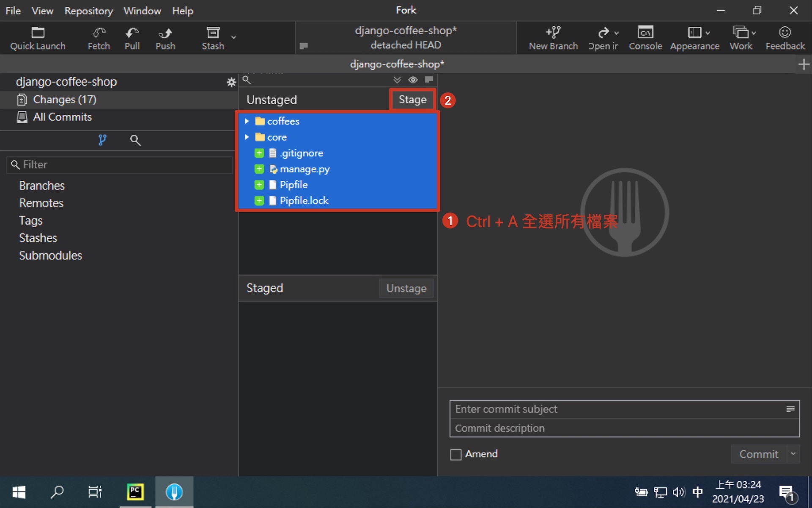Switch to PyCharm on the taskbar
The height and width of the screenshot is (508, 812).
pos(135,492)
